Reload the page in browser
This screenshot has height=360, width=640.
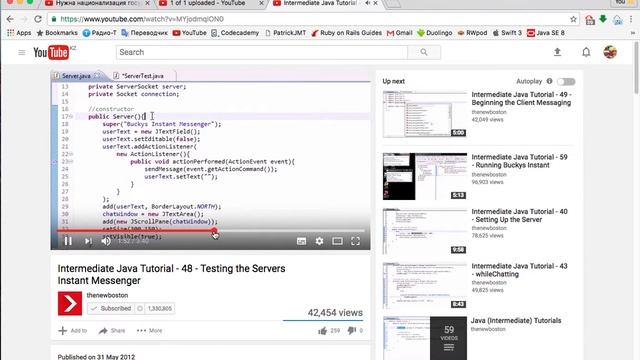pos(38,19)
